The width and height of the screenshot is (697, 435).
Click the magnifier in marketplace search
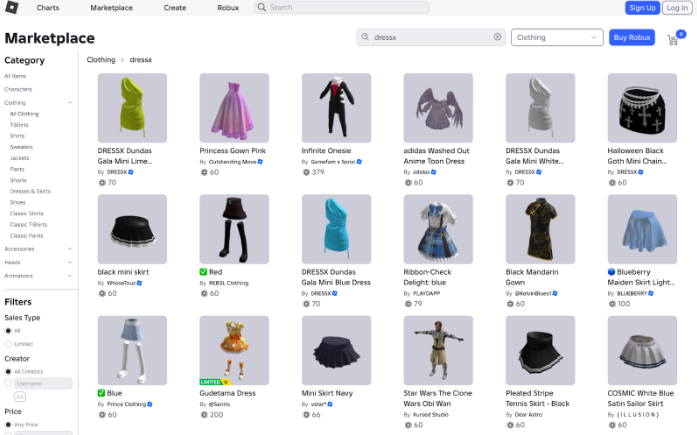pyautogui.click(x=365, y=37)
